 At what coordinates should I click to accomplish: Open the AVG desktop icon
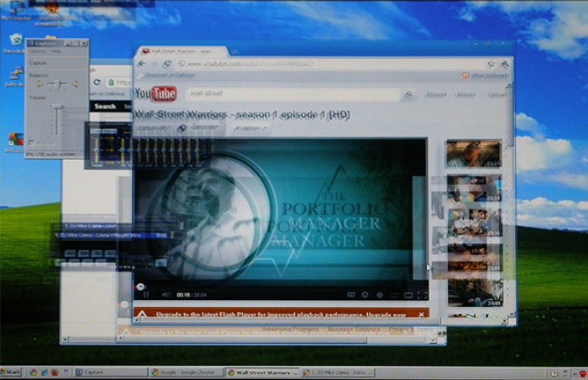(x=15, y=142)
